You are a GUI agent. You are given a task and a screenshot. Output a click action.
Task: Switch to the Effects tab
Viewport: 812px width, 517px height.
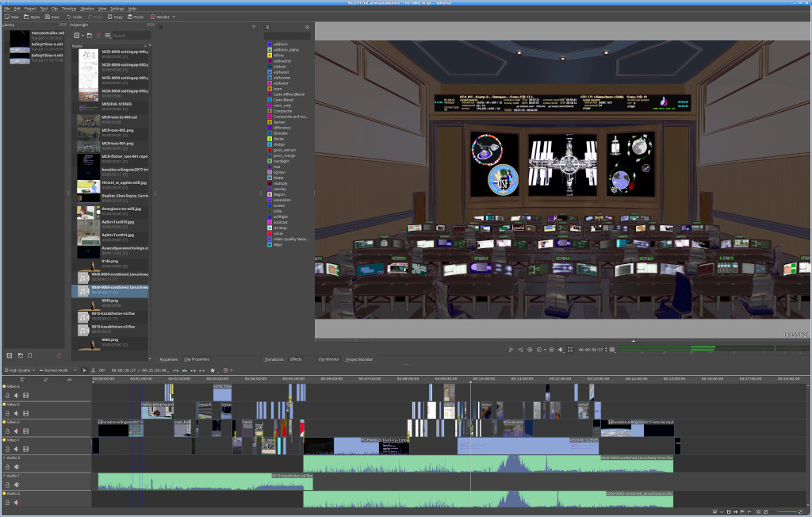[295, 359]
